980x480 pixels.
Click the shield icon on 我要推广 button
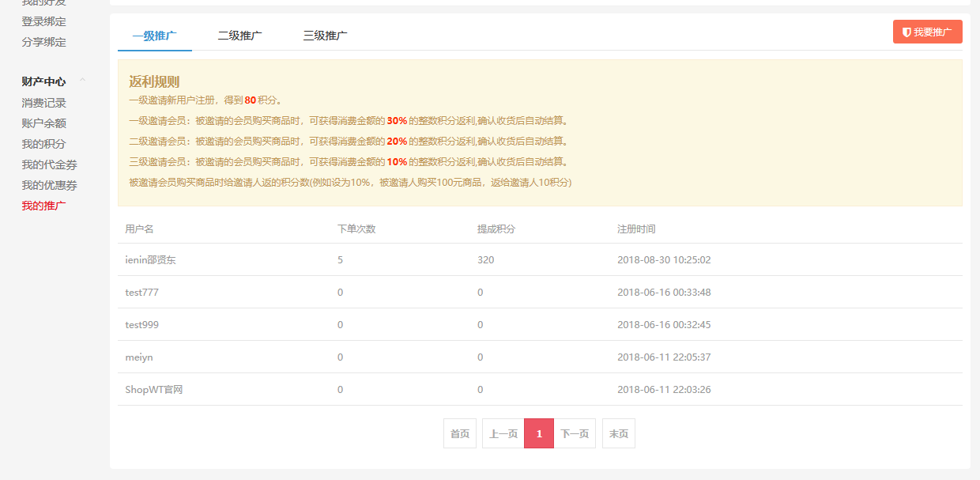(x=906, y=32)
